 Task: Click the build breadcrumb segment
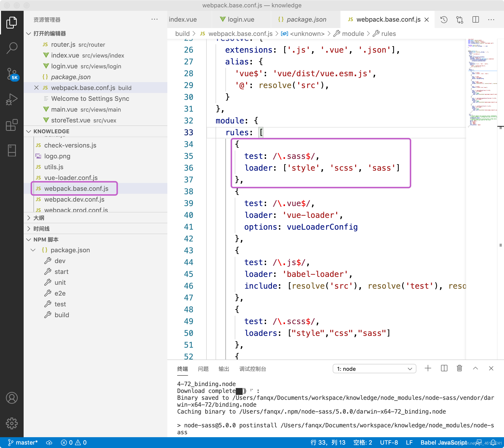coord(182,33)
